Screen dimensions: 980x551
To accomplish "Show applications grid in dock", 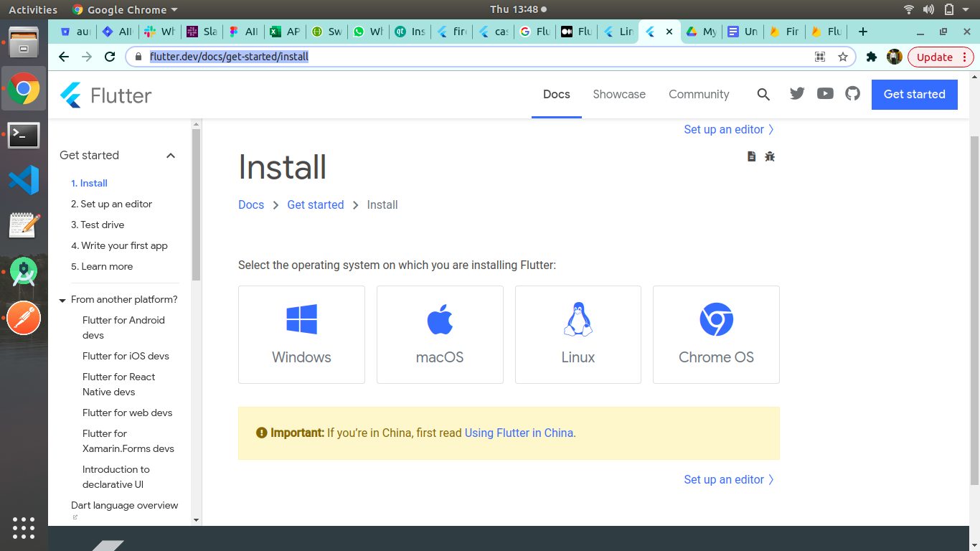I will pyautogui.click(x=24, y=527).
